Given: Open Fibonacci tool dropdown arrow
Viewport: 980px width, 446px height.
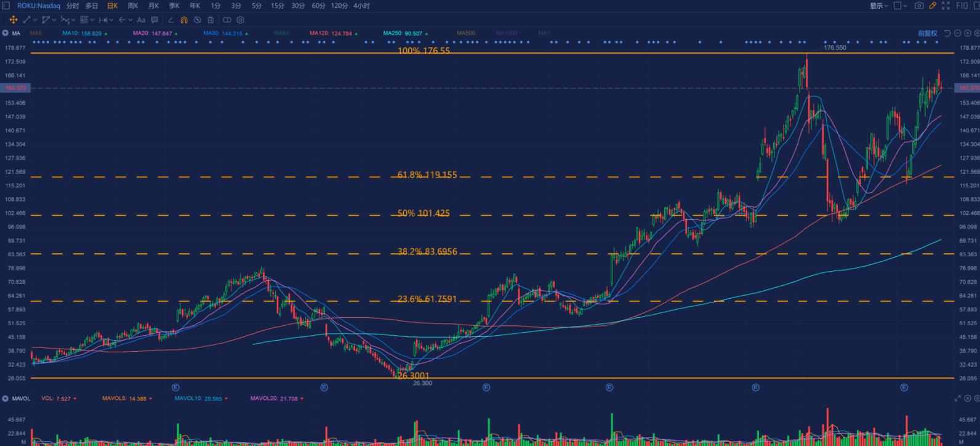Looking at the screenshot, I should pyautogui.click(x=92, y=20).
